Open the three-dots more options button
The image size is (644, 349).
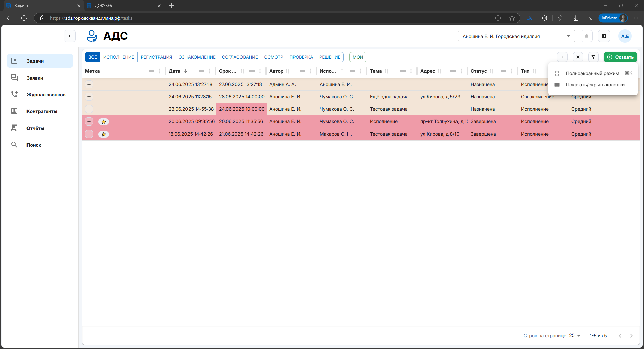coord(562,57)
